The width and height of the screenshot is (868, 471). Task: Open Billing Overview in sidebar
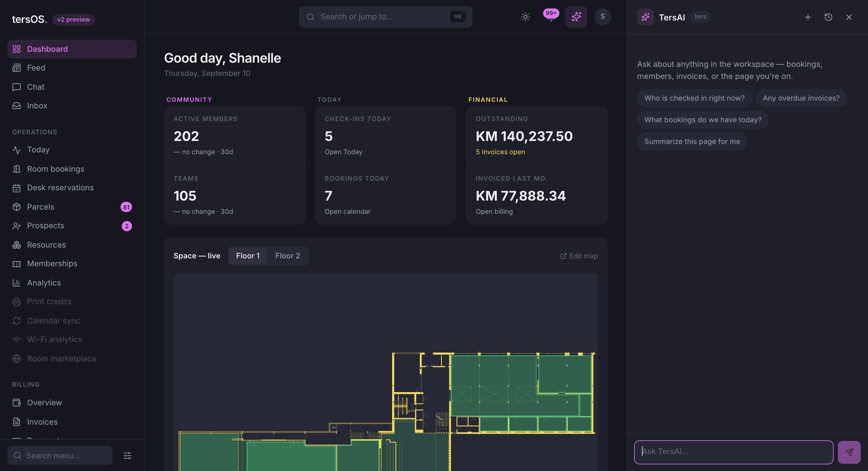click(x=72, y=403)
